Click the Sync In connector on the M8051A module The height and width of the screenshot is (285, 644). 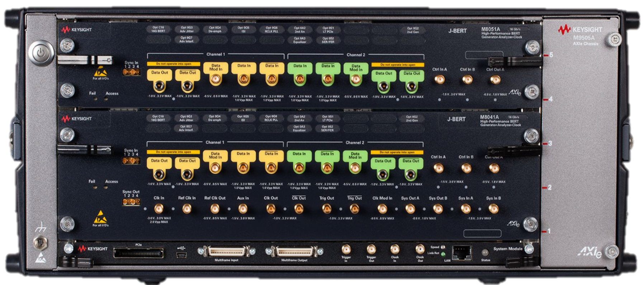click(131, 72)
